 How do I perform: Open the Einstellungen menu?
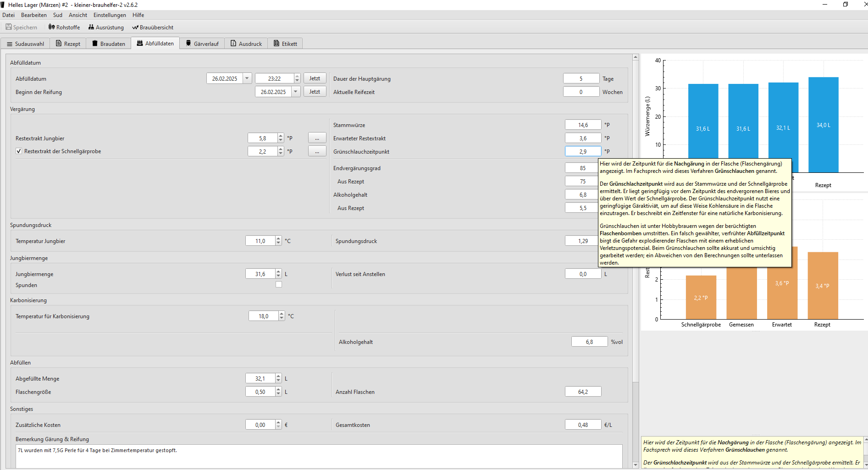click(x=110, y=15)
